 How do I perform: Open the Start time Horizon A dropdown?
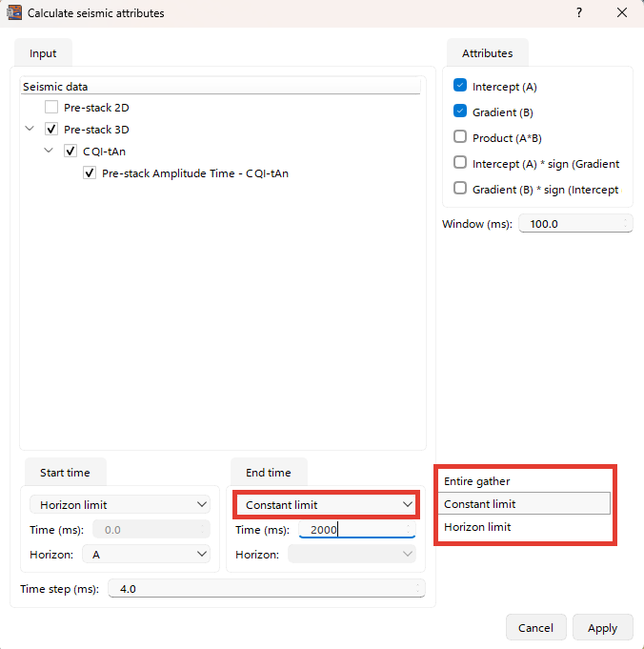pos(146,555)
